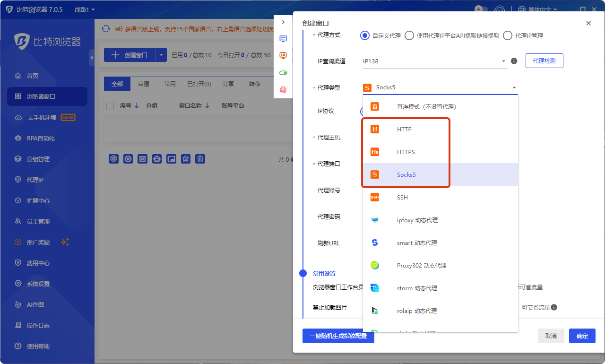Select the 代理IP管理 radio button
This screenshot has width=605, height=364.
pos(508,35)
